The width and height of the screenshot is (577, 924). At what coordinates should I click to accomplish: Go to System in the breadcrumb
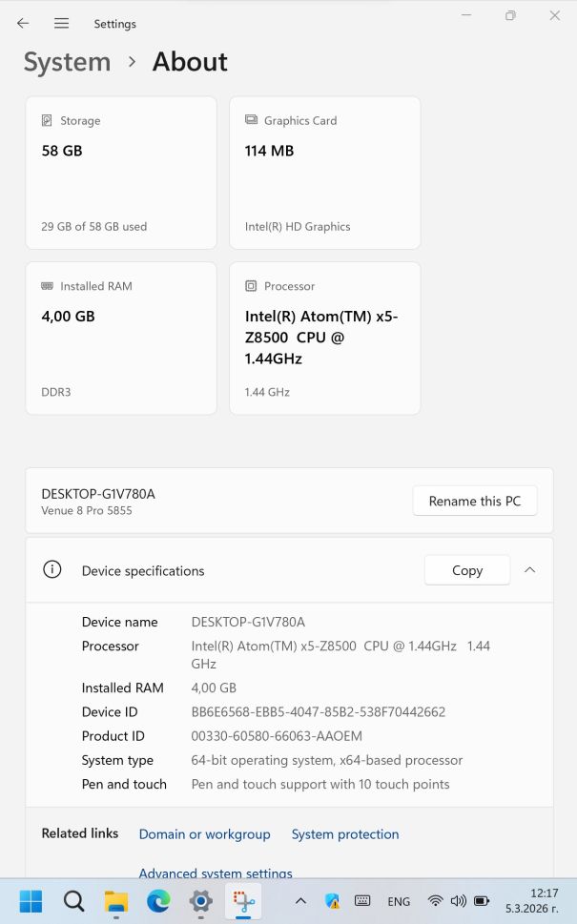(x=67, y=62)
